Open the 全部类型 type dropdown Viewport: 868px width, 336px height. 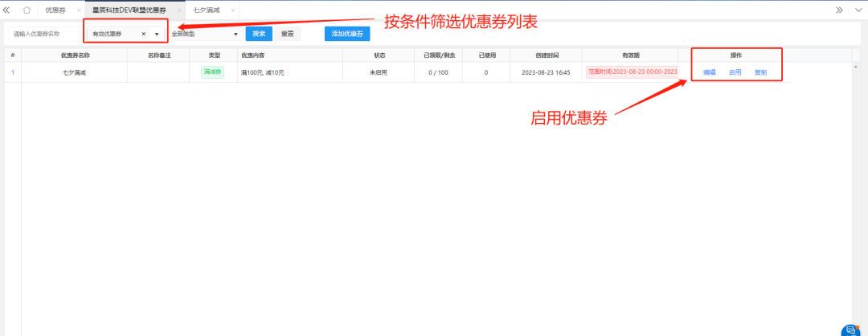coord(204,35)
